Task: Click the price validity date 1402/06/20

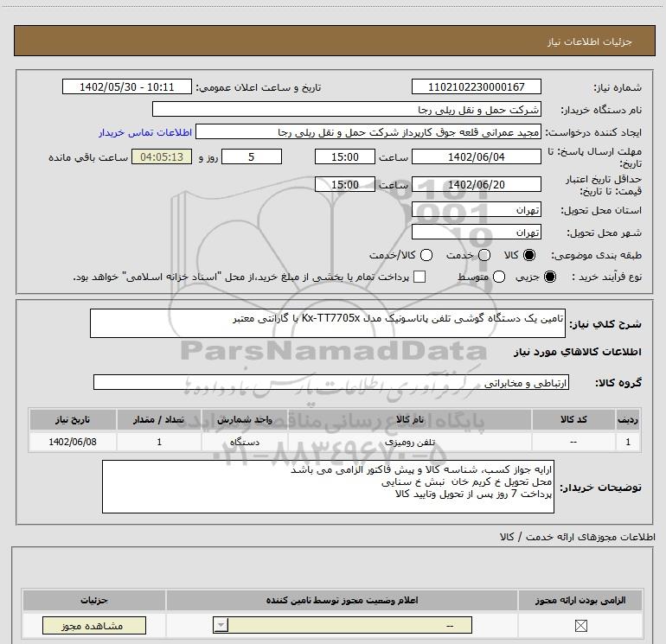Action: click(476, 185)
